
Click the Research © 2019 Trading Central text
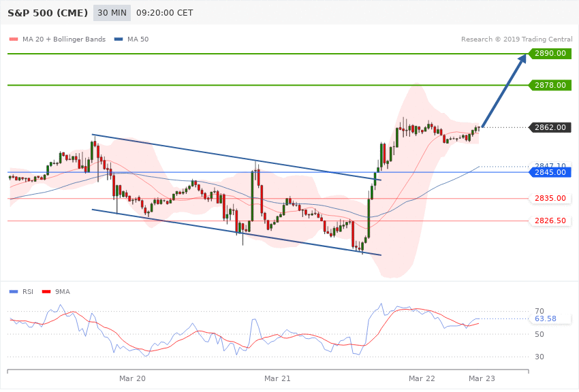[x=516, y=39]
